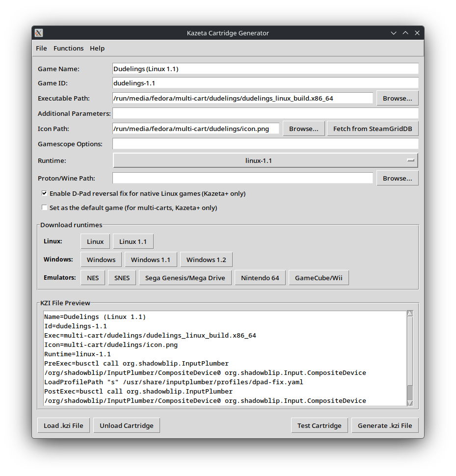Screen dimensions: 456x476
Task: Open the File menu
Action: (x=41, y=48)
